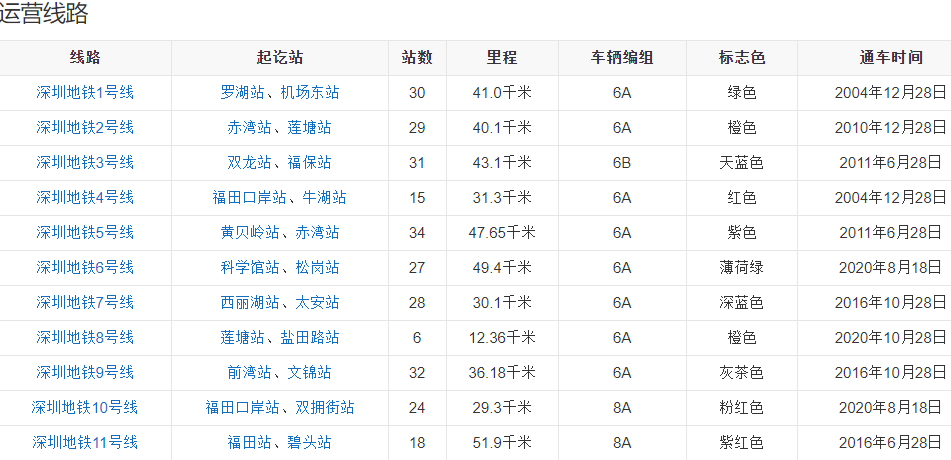This screenshot has width=951, height=460.
Task: Click 福田口岸站 link in line 10 row
Action: (x=242, y=407)
